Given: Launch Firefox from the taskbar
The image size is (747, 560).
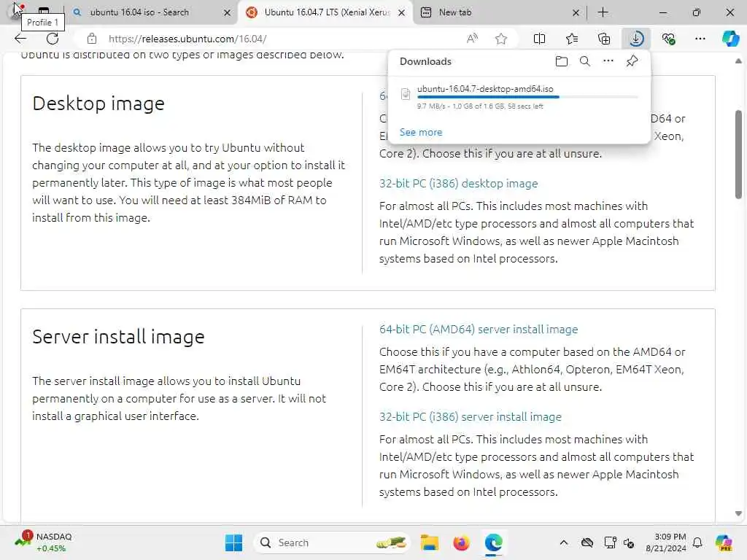Looking at the screenshot, I should point(461,542).
